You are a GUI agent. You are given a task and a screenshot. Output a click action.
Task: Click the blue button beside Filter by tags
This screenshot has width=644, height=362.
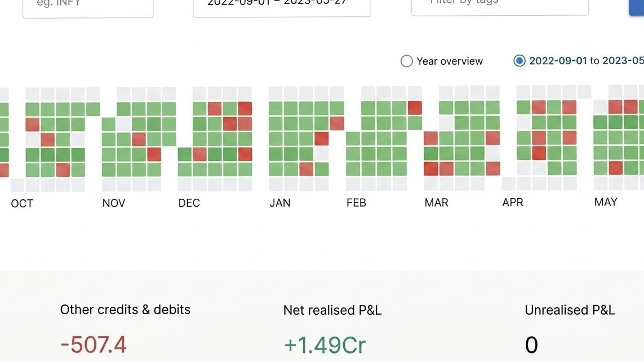point(637,6)
